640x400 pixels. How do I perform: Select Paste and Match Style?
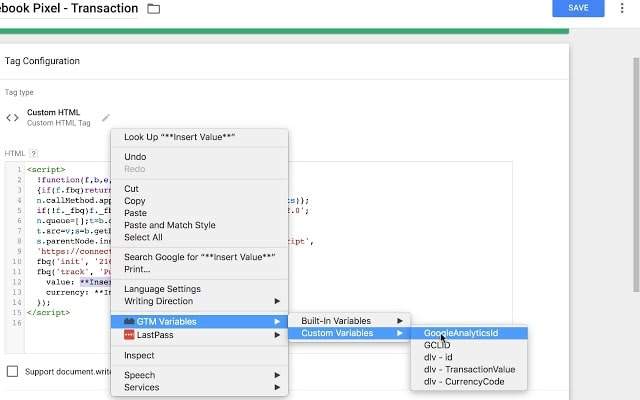point(200,225)
